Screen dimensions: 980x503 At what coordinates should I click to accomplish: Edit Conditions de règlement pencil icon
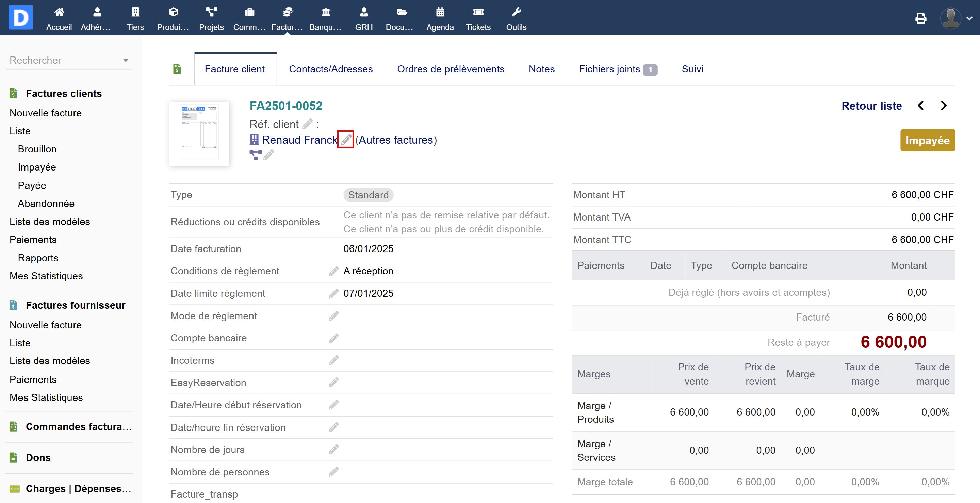tap(333, 271)
